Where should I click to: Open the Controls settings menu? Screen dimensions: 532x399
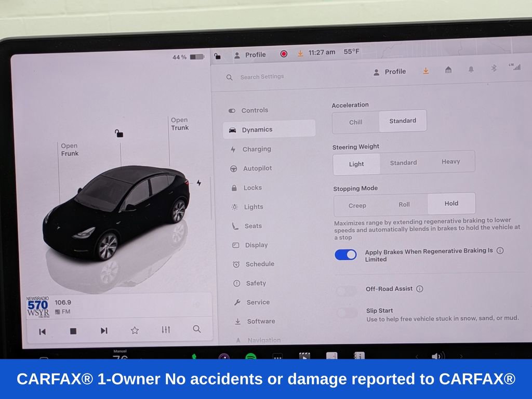pos(255,110)
